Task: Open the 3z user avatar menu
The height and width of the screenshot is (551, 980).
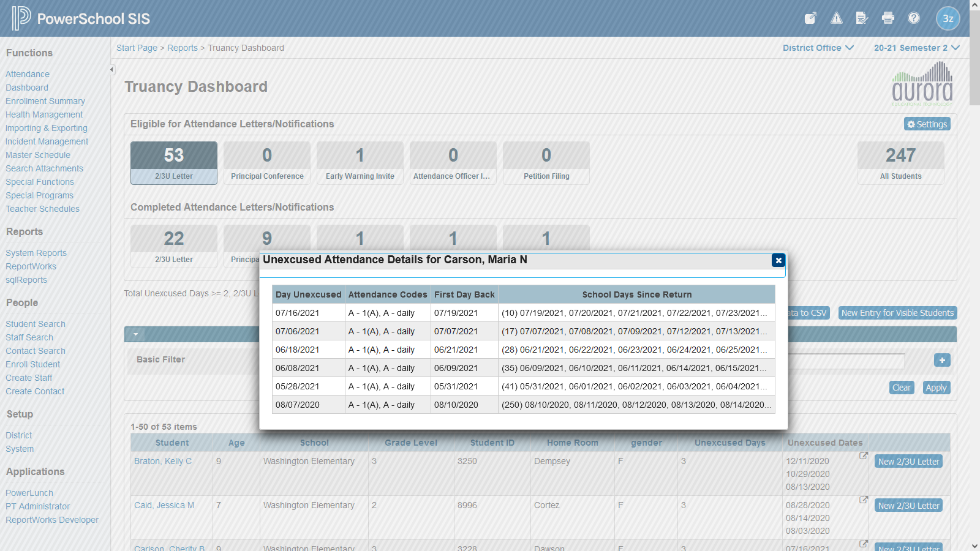Action: pos(948,18)
